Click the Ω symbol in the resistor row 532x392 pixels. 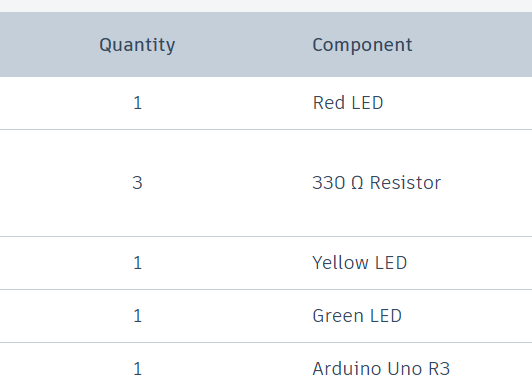point(357,183)
